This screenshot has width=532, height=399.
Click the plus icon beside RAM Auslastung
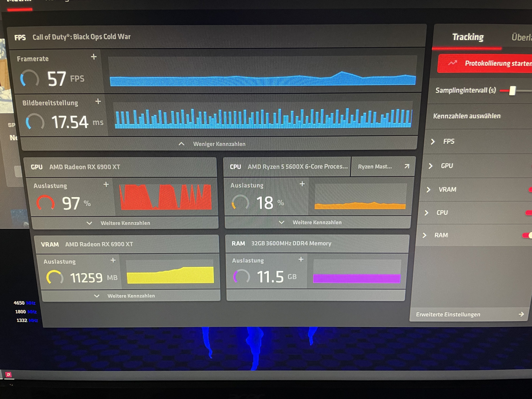pos(301,259)
